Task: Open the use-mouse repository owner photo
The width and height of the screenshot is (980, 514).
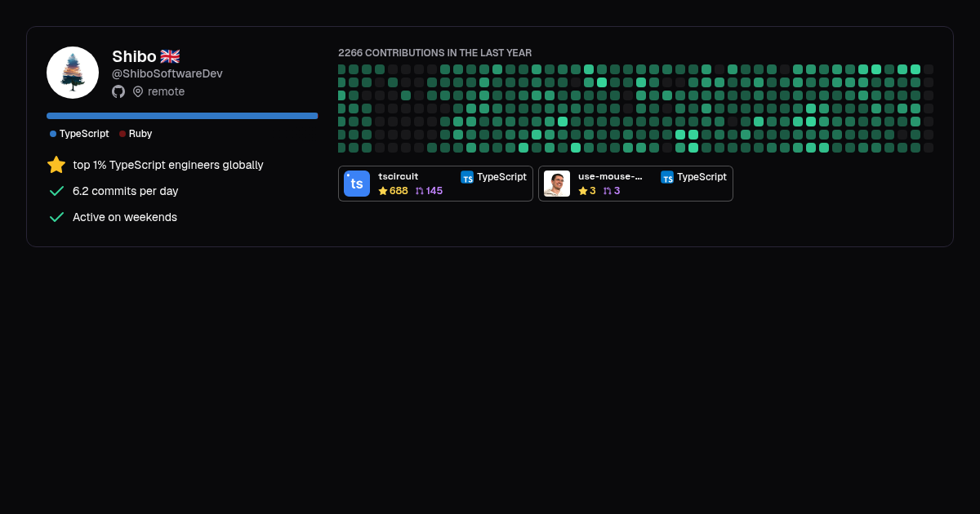Action: click(x=557, y=184)
